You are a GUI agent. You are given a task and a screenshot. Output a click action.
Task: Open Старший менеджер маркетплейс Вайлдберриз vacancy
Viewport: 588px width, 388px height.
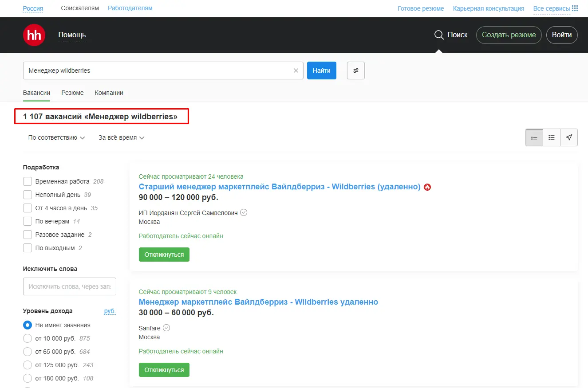(280, 187)
